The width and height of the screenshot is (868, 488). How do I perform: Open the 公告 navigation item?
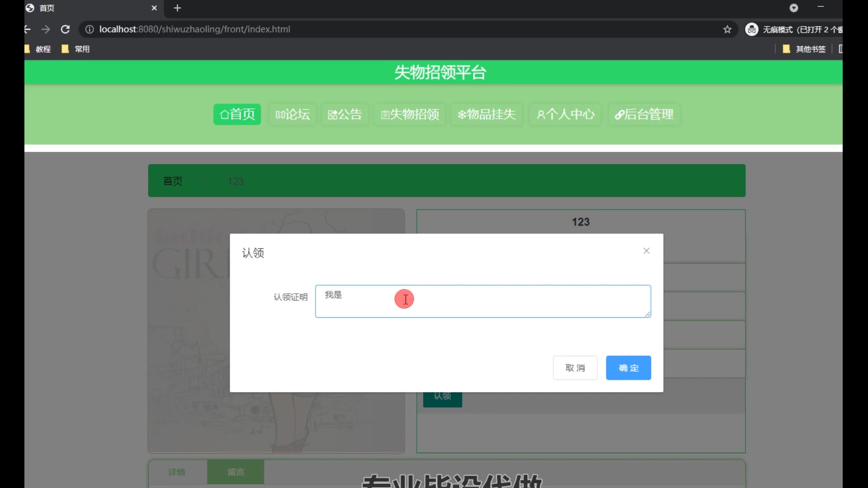(x=345, y=114)
